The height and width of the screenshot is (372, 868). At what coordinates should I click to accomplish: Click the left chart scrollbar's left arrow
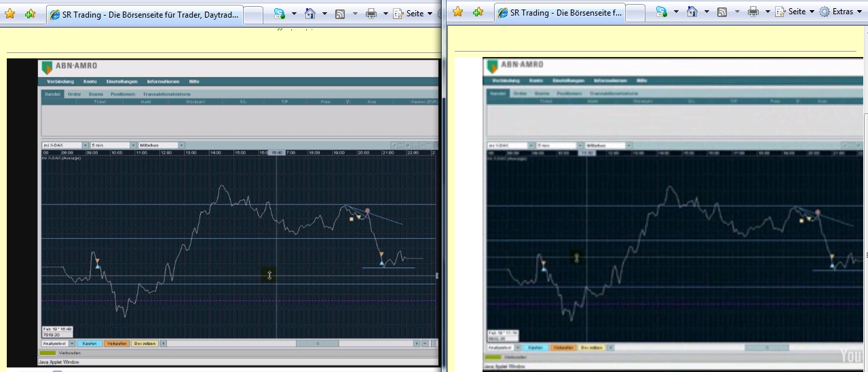click(x=163, y=343)
